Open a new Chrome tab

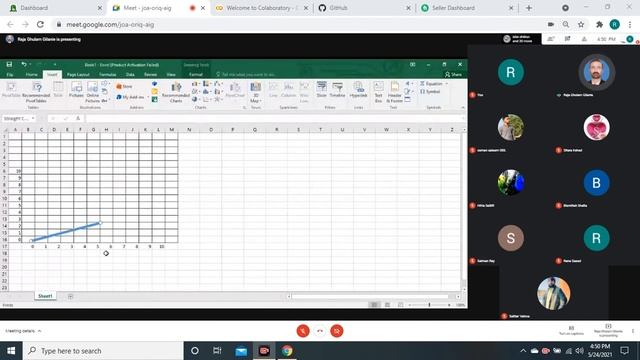pyautogui.click(x=529, y=8)
